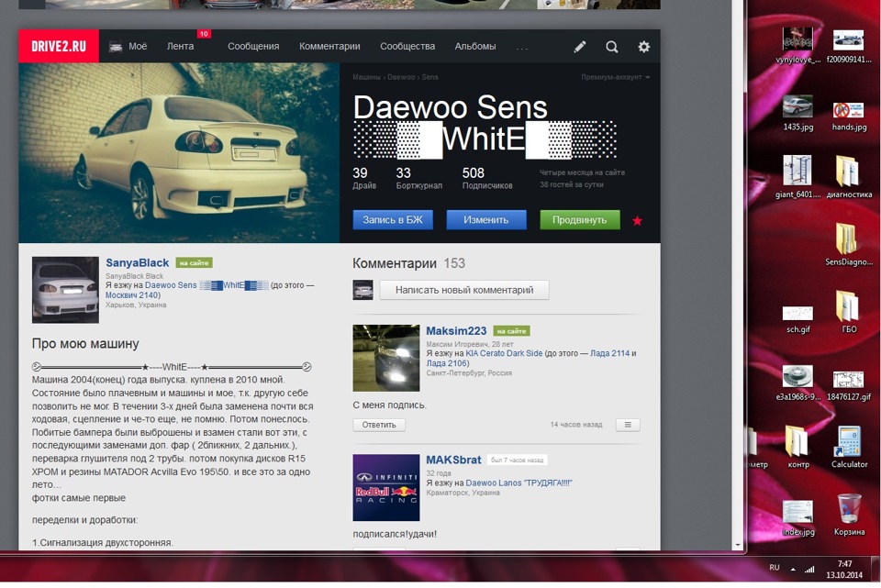Open sch.gif desktop file
Viewport: 881px width, 588px height.
click(797, 319)
